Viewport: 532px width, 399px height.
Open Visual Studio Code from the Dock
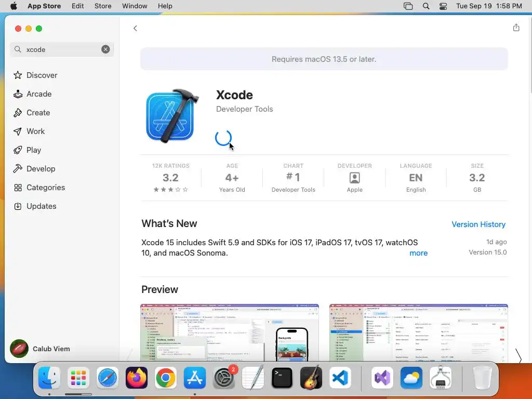[x=340, y=378]
